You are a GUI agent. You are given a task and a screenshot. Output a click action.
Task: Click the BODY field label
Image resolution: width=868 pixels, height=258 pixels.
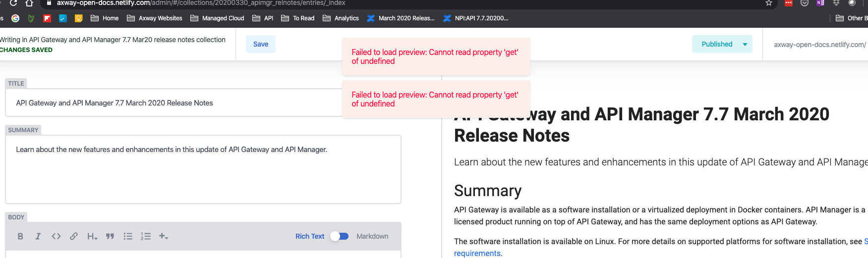(16, 217)
